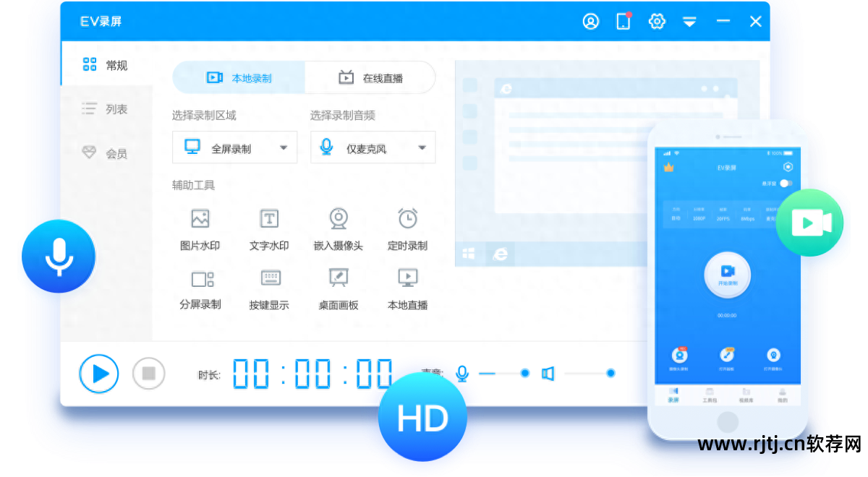Open the user account icon

tap(591, 21)
